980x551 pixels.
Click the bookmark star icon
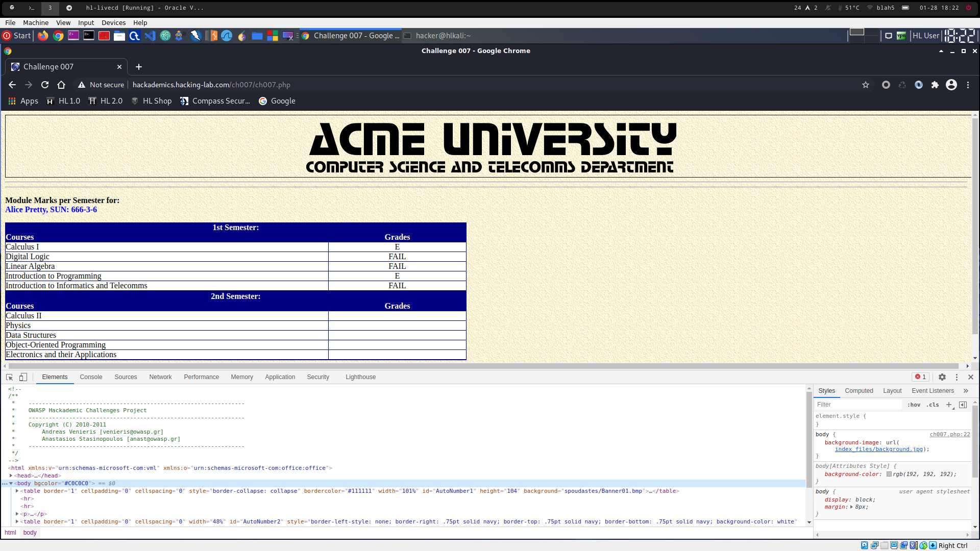pyautogui.click(x=866, y=85)
